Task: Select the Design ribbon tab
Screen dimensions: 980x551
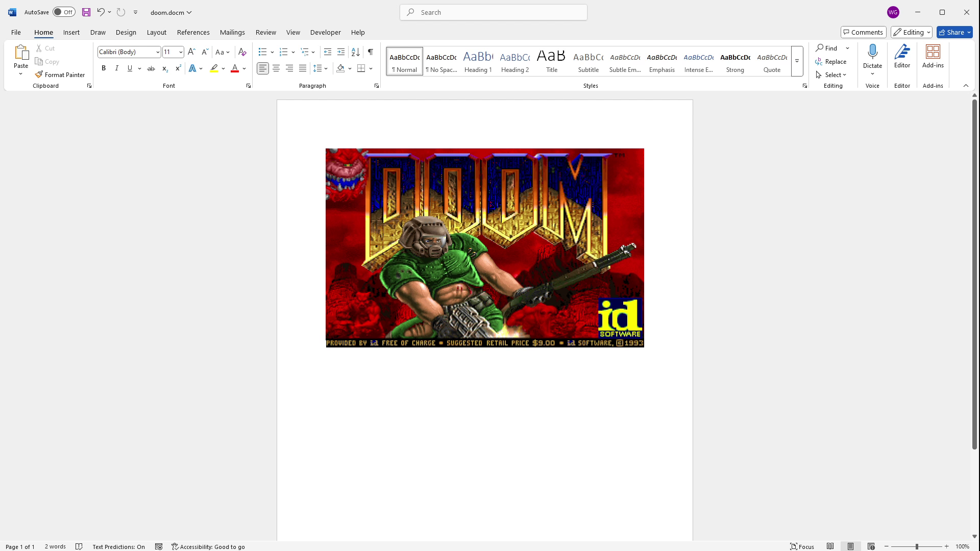Action: tap(125, 32)
